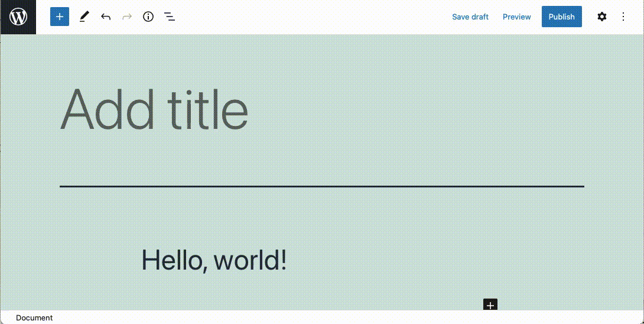The width and height of the screenshot is (644, 324).
Task: Select Document in the breadcrumb bar
Action: tap(34, 317)
